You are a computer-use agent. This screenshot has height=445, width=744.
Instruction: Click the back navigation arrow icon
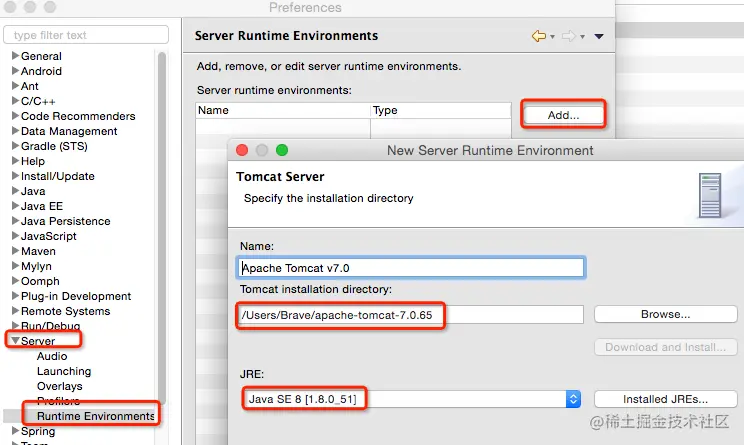[x=539, y=36]
